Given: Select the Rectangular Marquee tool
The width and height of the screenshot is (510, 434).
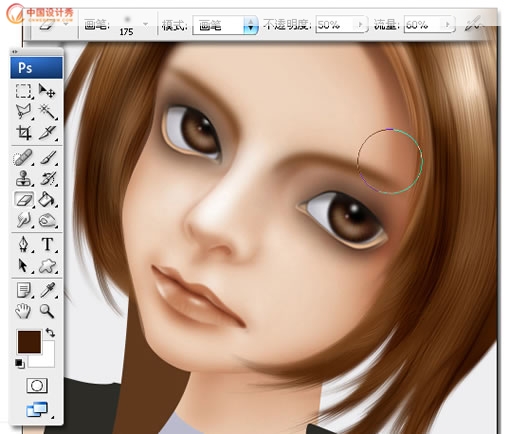Looking at the screenshot, I should (24, 91).
